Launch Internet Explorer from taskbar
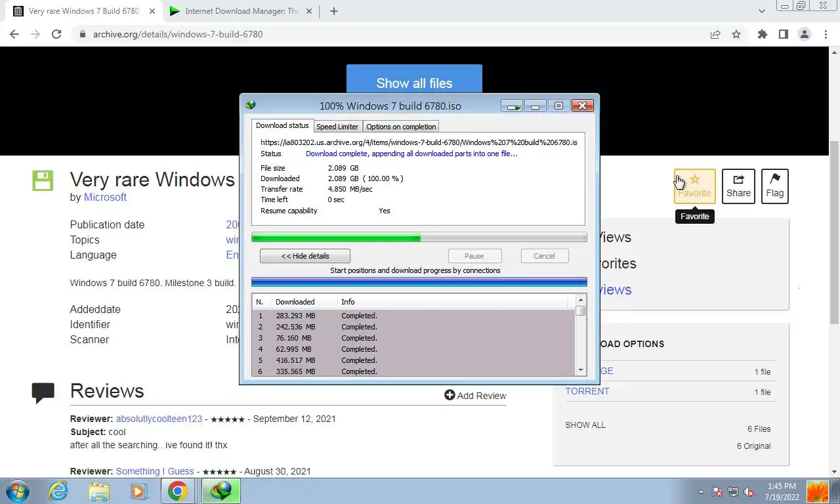The width and height of the screenshot is (840, 504). pos(58,491)
